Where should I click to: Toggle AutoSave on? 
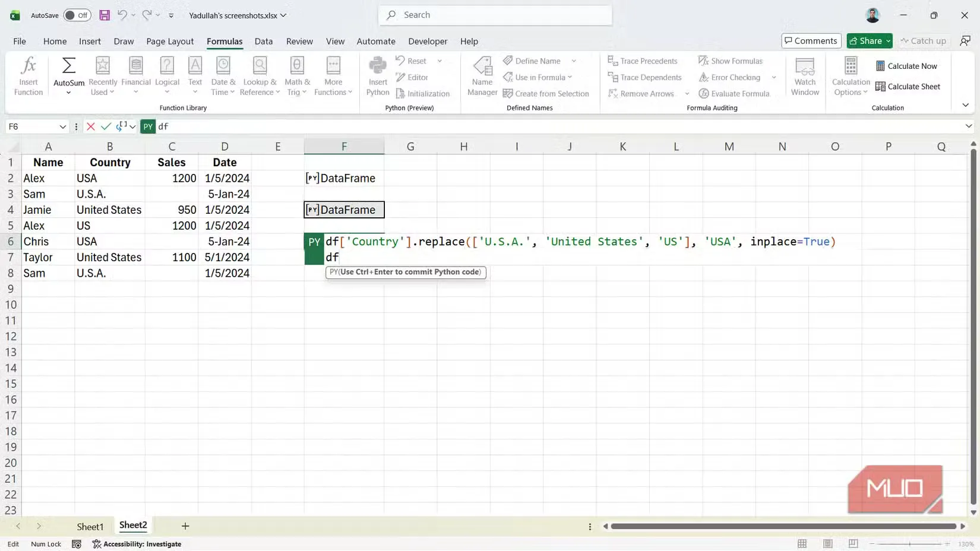pyautogui.click(x=77, y=15)
